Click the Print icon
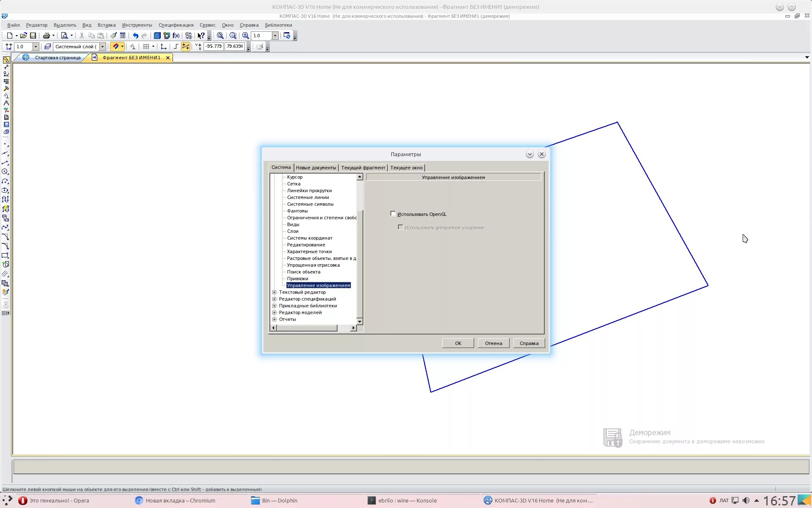The width and height of the screenshot is (812, 508). point(47,36)
